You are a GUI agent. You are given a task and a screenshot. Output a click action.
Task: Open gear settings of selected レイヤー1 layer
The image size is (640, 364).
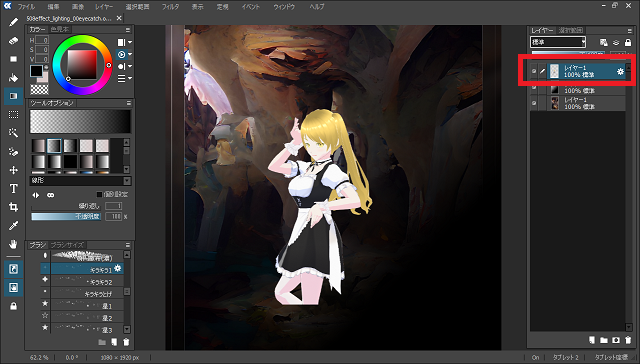[620, 71]
